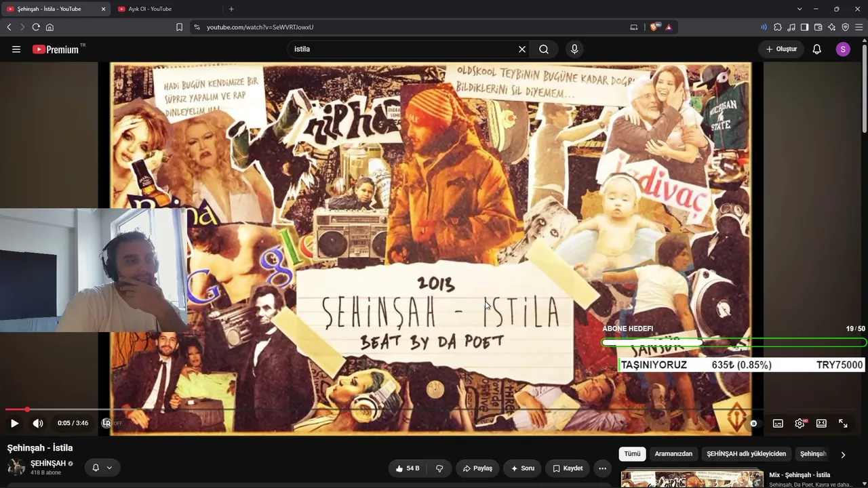
Task: Select the Aramanızdan filter chip
Action: 673,454
